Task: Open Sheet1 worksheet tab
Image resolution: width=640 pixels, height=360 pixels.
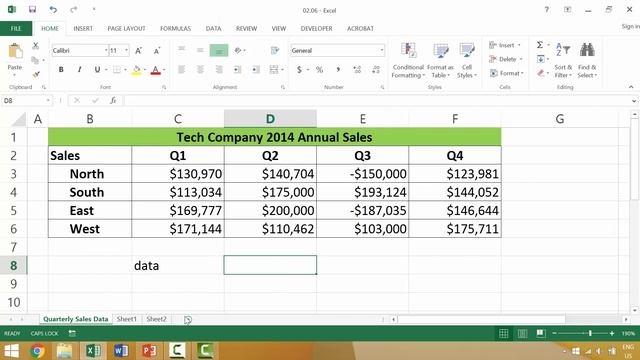Action: 127,319
